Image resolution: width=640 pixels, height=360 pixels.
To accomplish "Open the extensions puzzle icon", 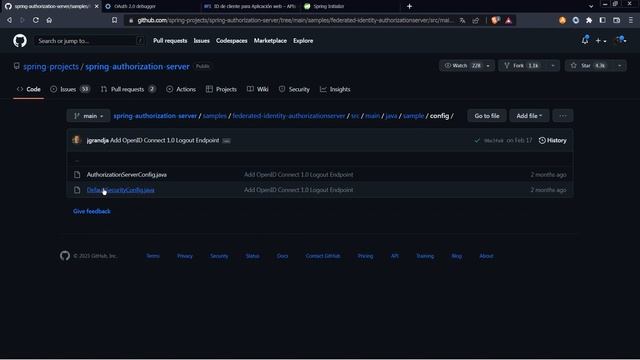I will pyautogui.click(x=589, y=20).
